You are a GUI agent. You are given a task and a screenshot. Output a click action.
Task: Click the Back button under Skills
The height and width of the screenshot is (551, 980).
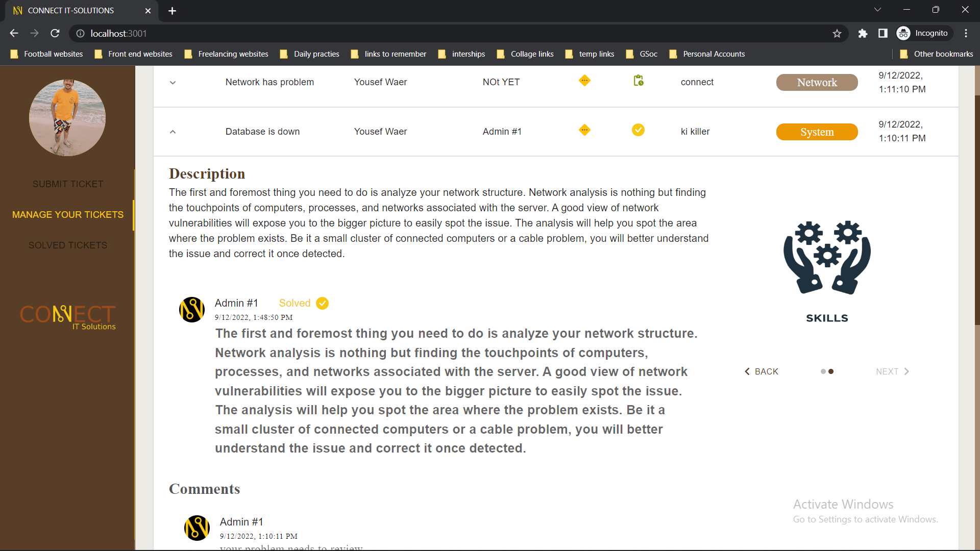tap(761, 371)
